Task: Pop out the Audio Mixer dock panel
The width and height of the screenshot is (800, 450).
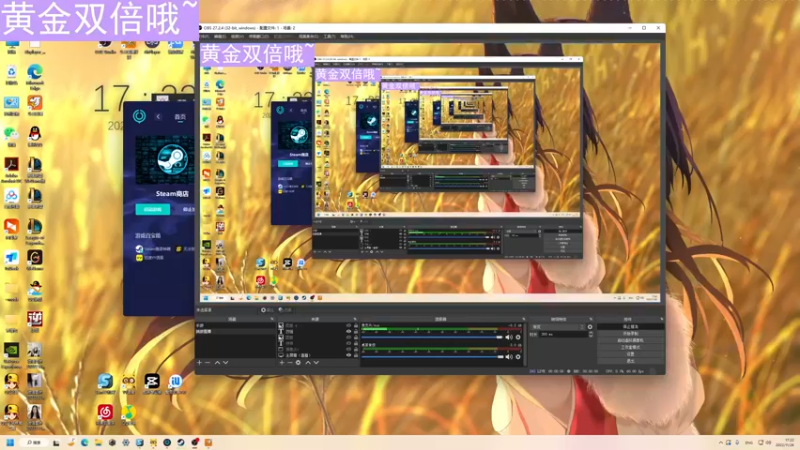Action: tap(524, 319)
